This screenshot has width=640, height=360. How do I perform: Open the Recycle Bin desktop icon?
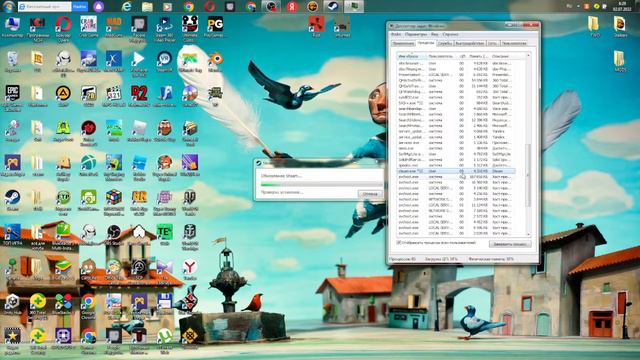pyautogui.click(x=12, y=61)
